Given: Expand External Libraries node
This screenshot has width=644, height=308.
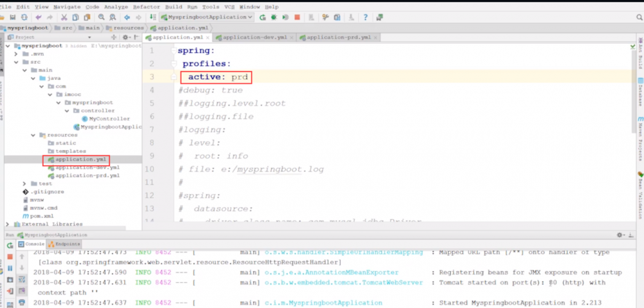Looking at the screenshot, I should pos(8,224).
